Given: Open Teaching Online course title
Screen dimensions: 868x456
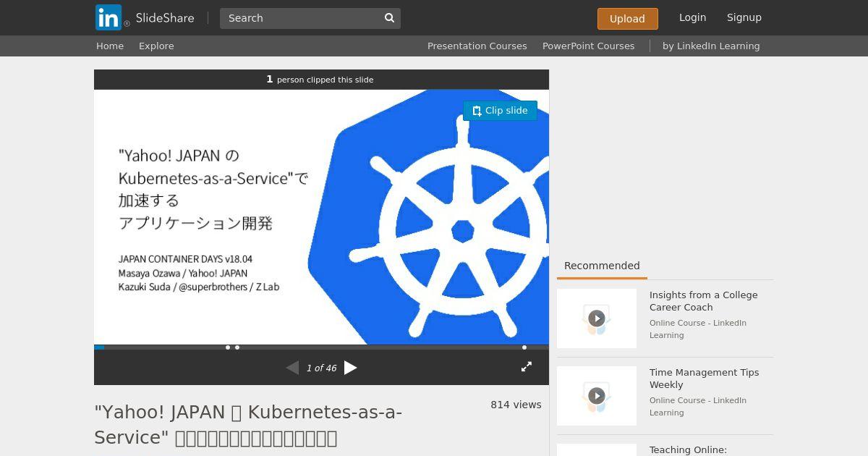Looking at the screenshot, I should (x=688, y=450).
